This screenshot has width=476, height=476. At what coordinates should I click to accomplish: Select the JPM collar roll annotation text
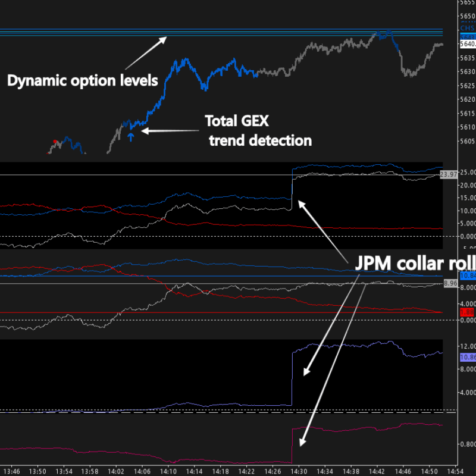coord(415,263)
